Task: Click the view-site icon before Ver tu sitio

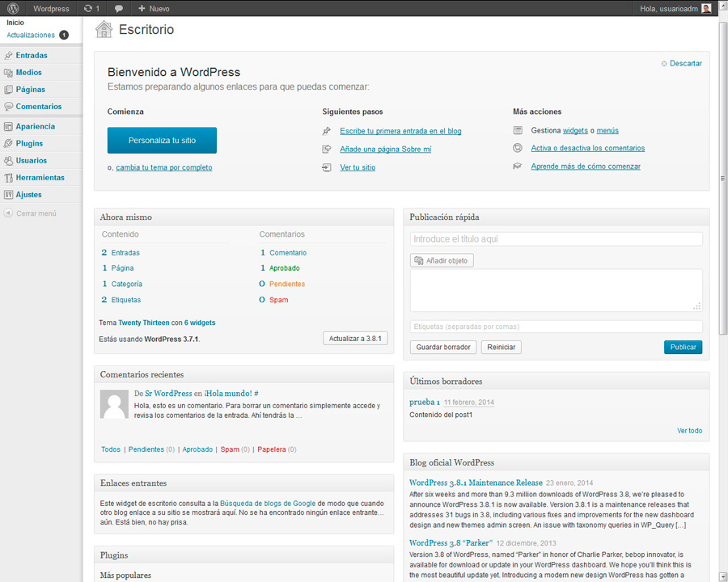Action: pos(327,167)
